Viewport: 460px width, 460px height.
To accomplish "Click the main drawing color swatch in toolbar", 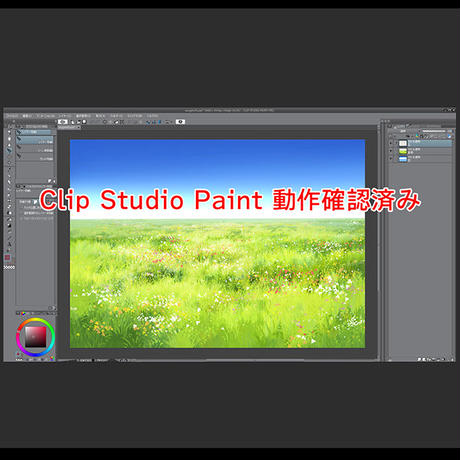I will [7, 257].
